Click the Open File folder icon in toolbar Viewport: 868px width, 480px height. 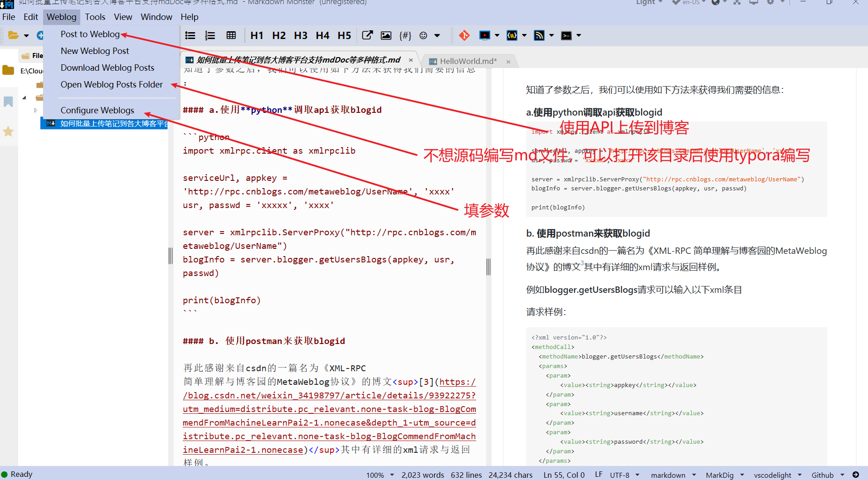tap(13, 35)
